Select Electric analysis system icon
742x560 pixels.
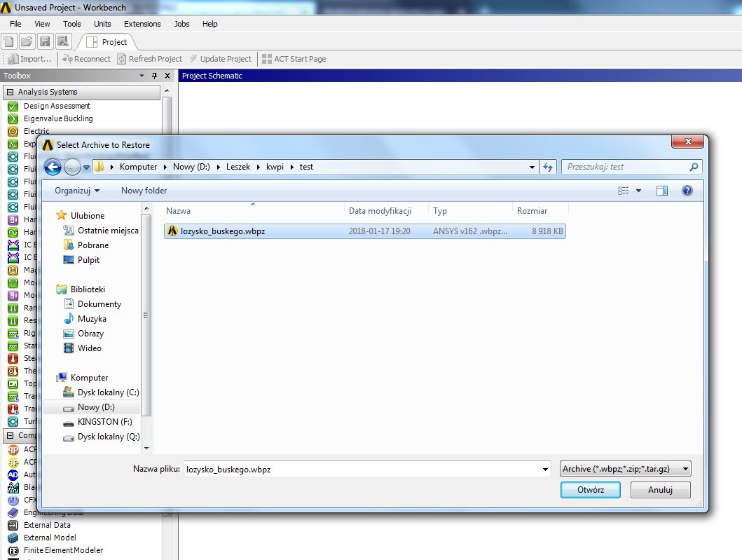[13, 131]
